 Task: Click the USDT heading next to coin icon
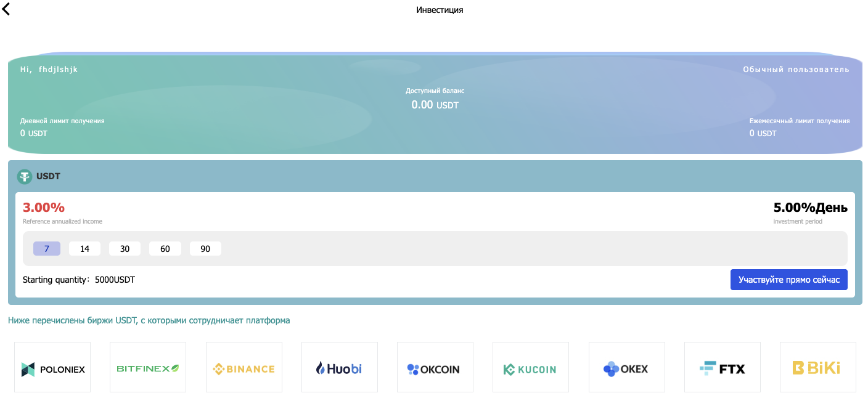coord(49,177)
